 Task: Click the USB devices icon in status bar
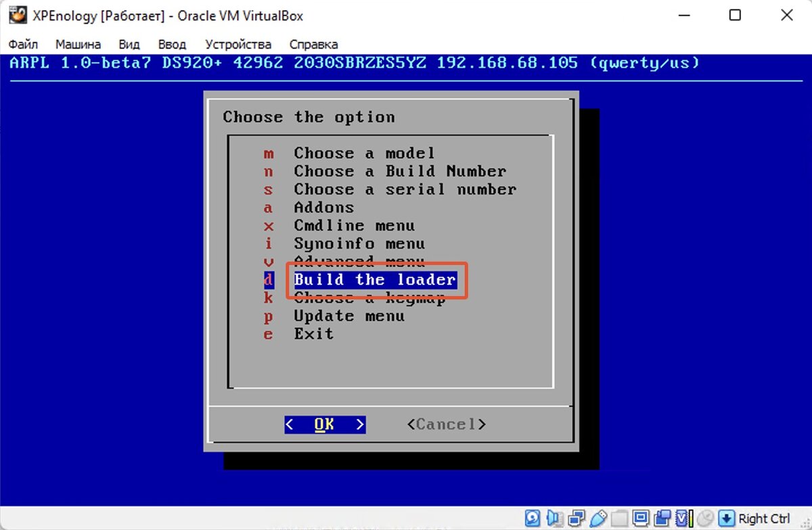point(598,518)
